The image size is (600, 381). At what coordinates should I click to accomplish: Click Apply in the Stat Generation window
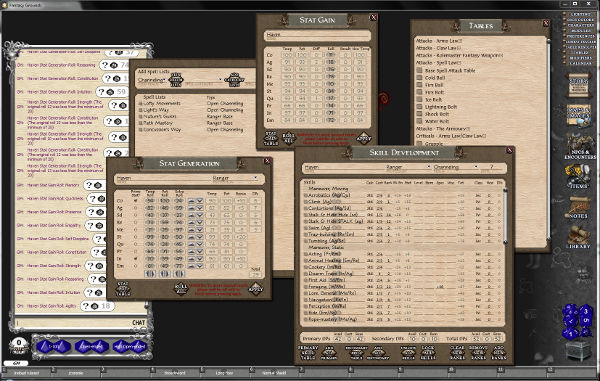click(256, 289)
